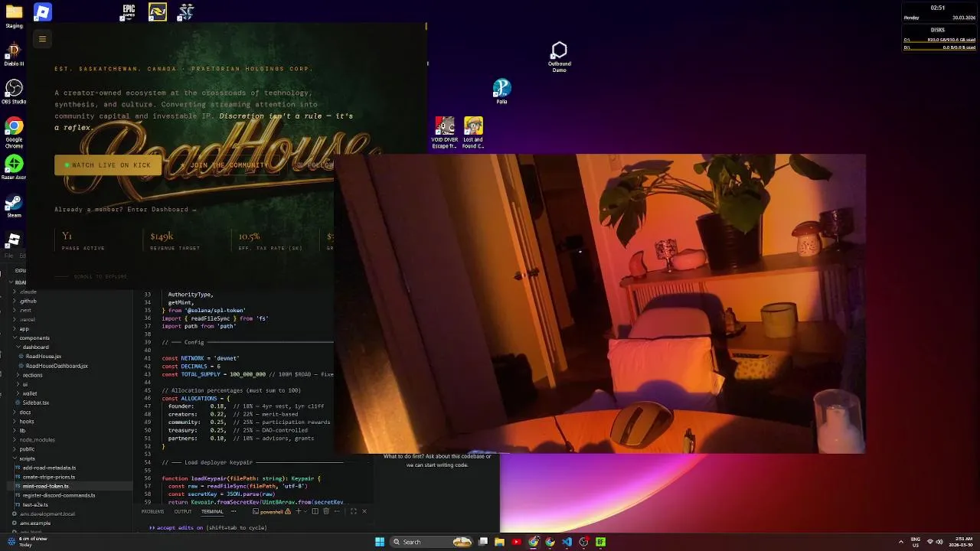Switch to the Output panel tab
Screen dimensions: 980x551
pyautogui.click(x=183, y=511)
